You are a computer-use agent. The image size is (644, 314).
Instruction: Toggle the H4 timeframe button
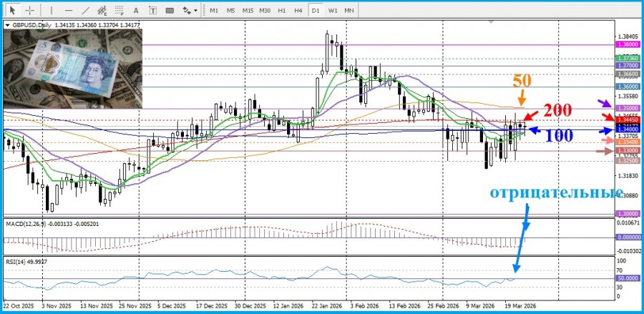299,11
